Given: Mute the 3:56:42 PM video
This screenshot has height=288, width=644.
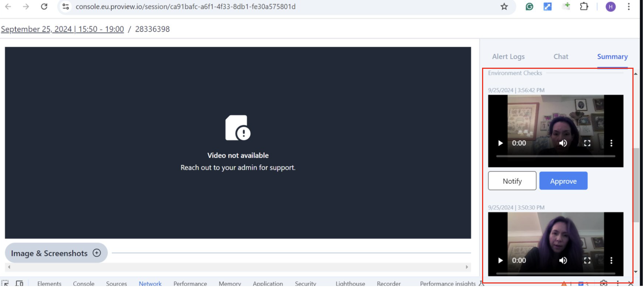Looking at the screenshot, I should click(563, 143).
